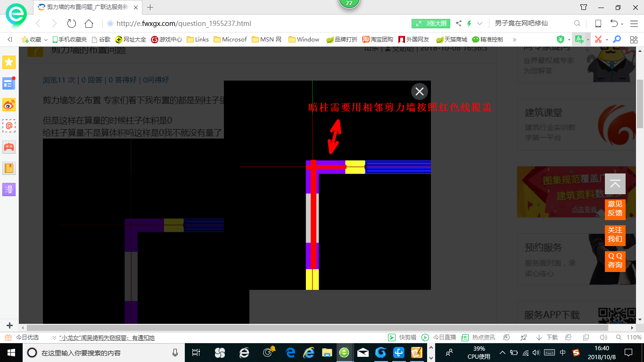Expand address bar dropdown chevron

click(x=480, y=24)
